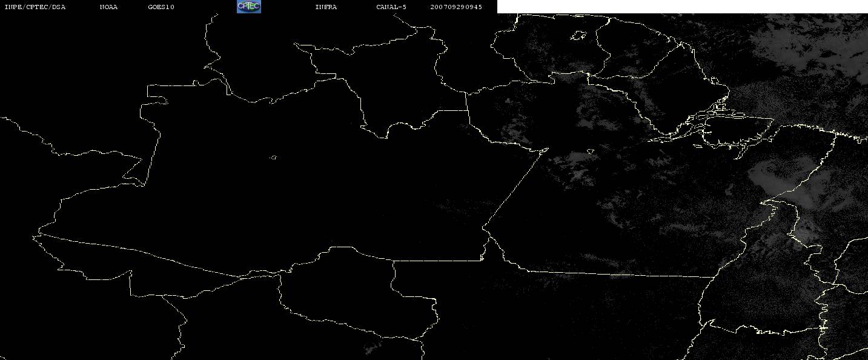Click the CPTEC logo in the header
This screenshot has height=360, width=868.
(248, 7)
